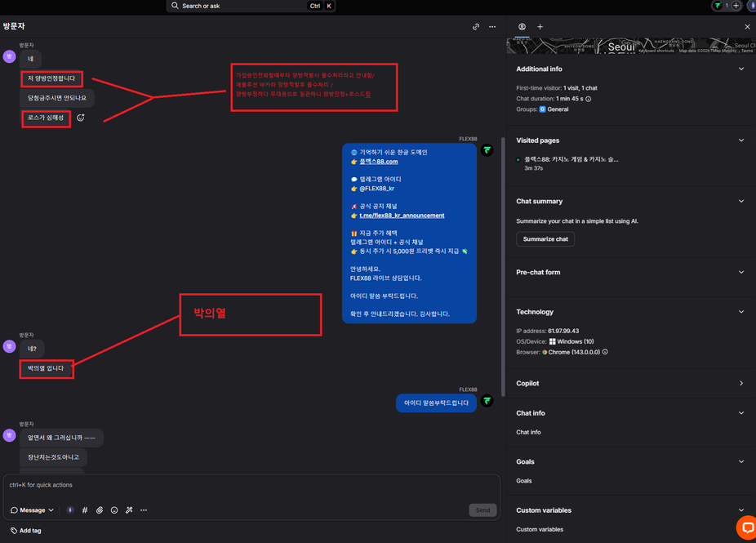Image resolution: width=756 pixels, height=543 pixels.
Task: Expand the Pre-chat form section
Action: (x=741, y=273)
